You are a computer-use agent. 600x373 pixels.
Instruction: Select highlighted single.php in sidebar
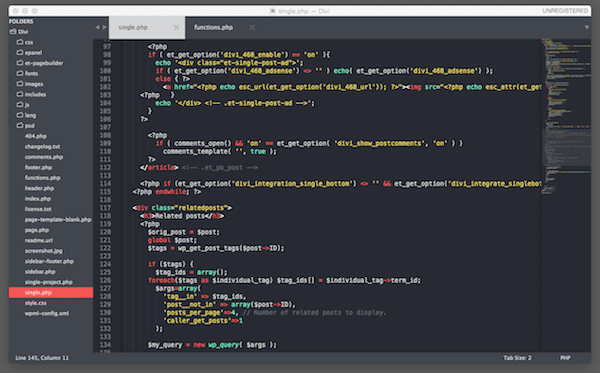(x=51, y=292)
